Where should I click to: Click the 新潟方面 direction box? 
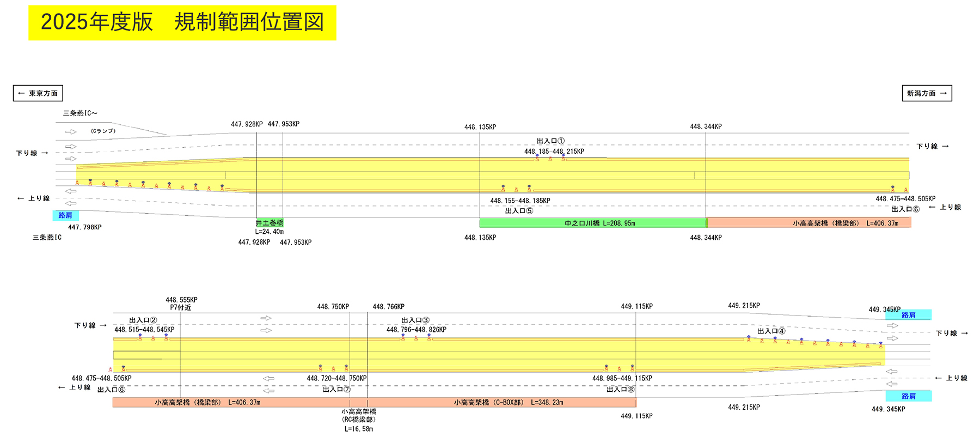[927, 93]
